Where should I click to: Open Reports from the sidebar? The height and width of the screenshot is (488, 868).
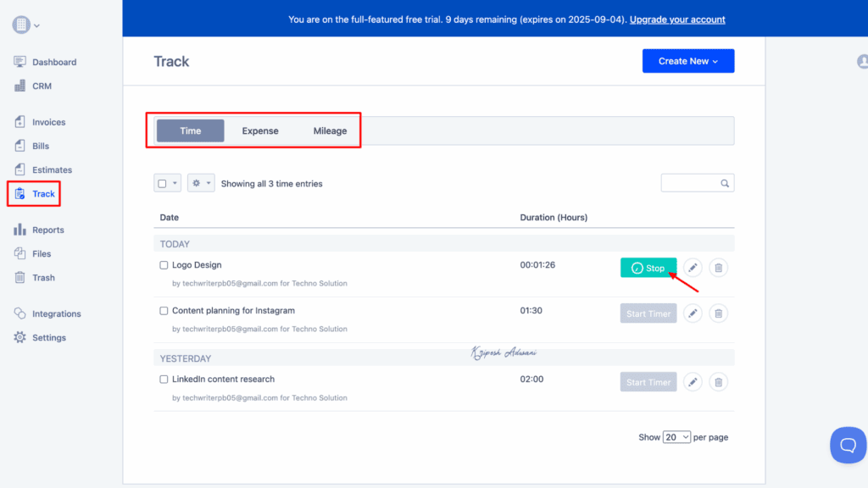49,230
